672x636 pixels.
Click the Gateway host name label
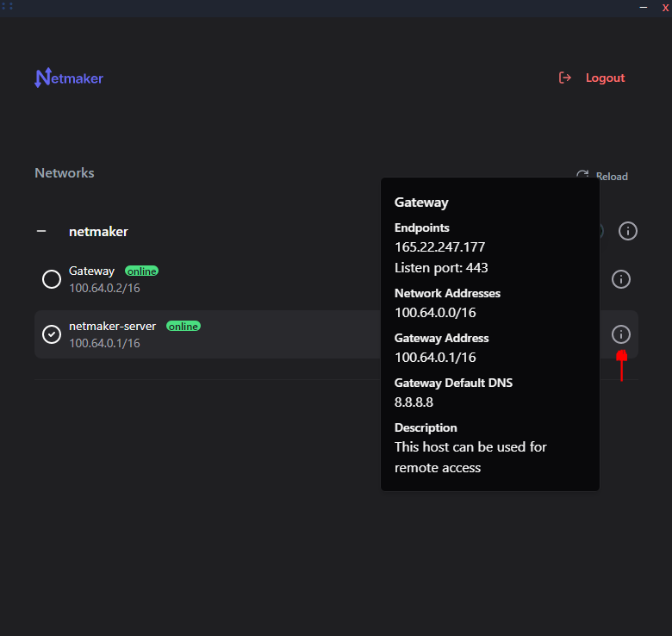[91, 271]
